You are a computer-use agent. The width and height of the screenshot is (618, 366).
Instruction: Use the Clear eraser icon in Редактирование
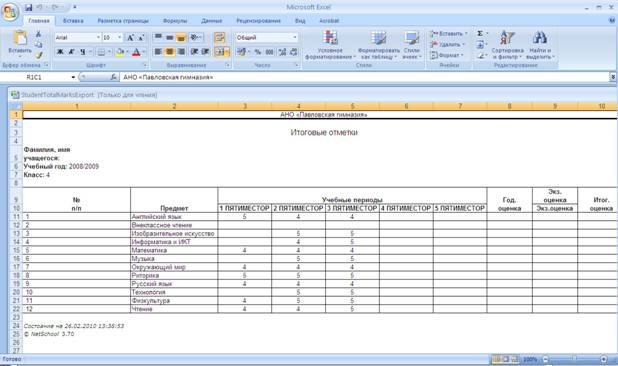pyautogui.click(x=480, y=56)
